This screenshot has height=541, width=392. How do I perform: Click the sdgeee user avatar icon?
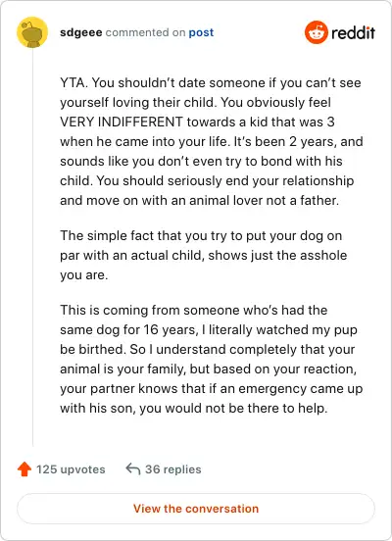[32, 32]
